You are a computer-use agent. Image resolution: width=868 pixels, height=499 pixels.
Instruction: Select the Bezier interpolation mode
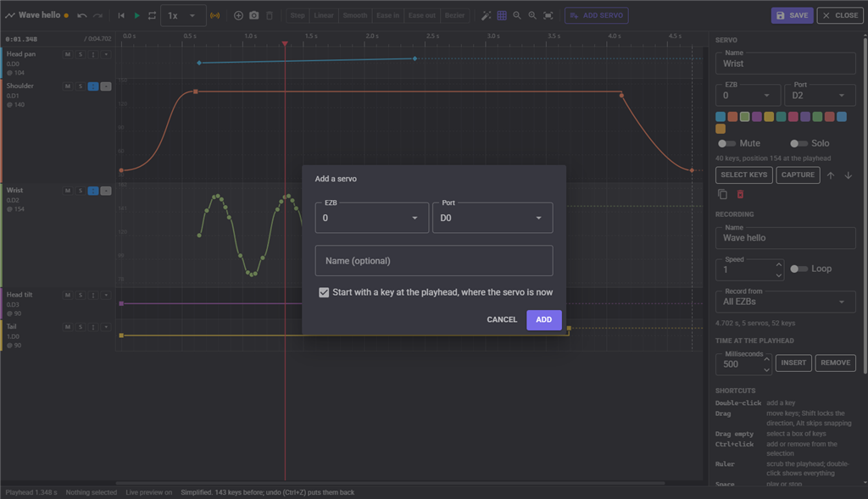coord(454,15)
